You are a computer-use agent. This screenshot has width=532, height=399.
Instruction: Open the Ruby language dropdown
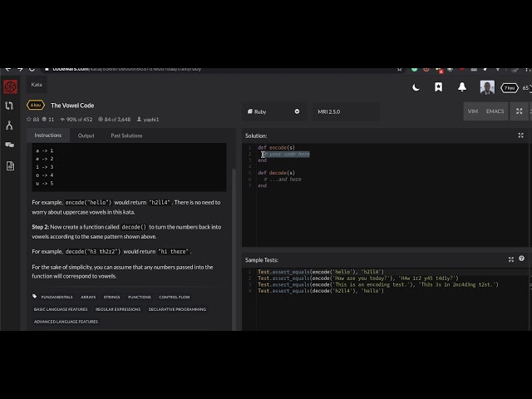(273, 111)
